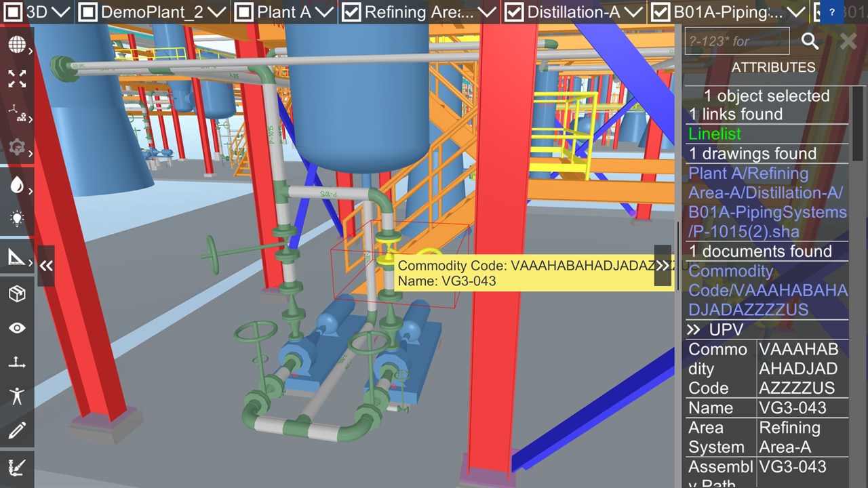
Task: Open the settings gear tool
Action: (16, 147)
